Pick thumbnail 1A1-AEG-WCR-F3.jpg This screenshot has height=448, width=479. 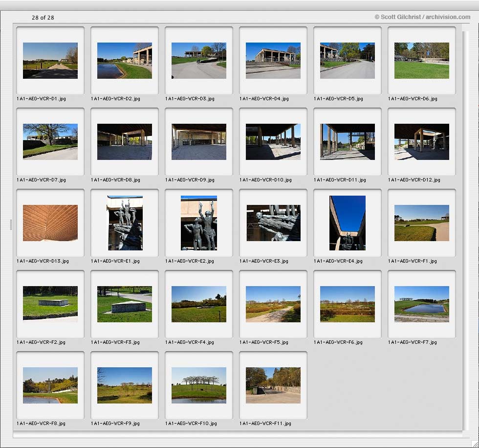pos(124,304)
